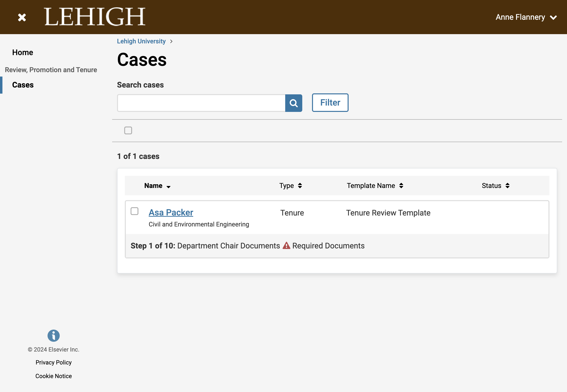Toggle the select-all cases checkbox
The height and width of the screenshot is (392, 567).
(128, 130)
